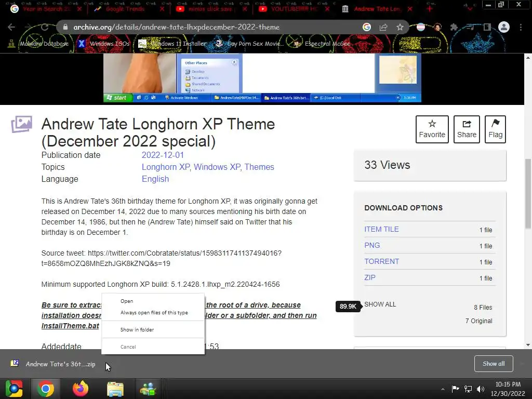Open the profile avatar icon
The height and width of the screenshot is (399, 532).
(x=504, y=27)
